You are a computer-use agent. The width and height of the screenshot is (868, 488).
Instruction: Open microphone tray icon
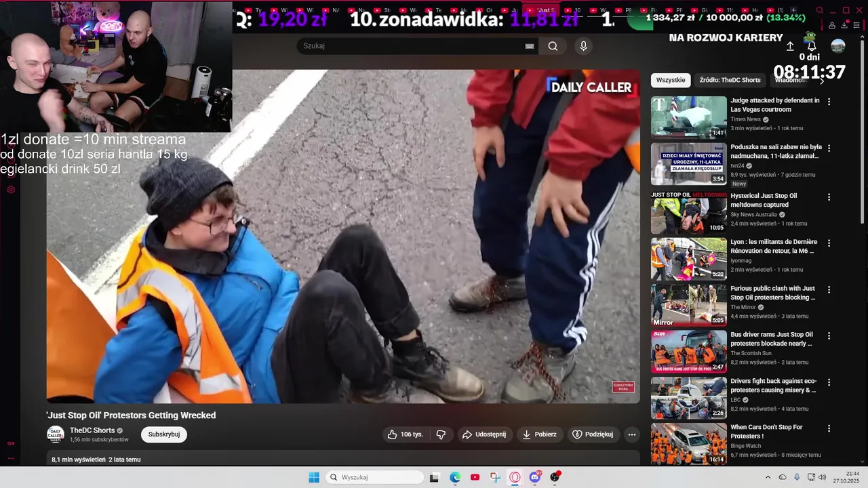[x=797, y=477]
